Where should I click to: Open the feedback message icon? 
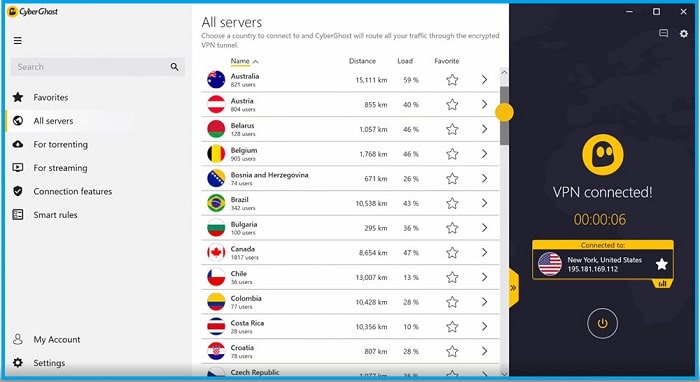(x=663, y=33)
